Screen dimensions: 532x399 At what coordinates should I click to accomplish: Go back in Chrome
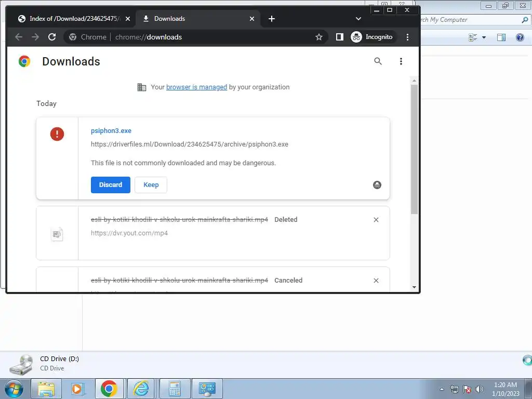click(x=19, y=37)
